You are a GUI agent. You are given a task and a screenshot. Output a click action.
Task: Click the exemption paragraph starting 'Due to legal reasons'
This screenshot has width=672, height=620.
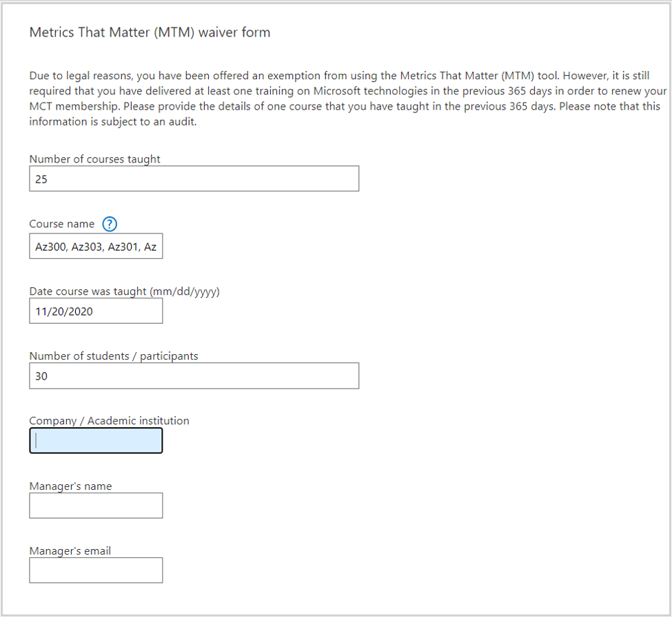(348, 99)
